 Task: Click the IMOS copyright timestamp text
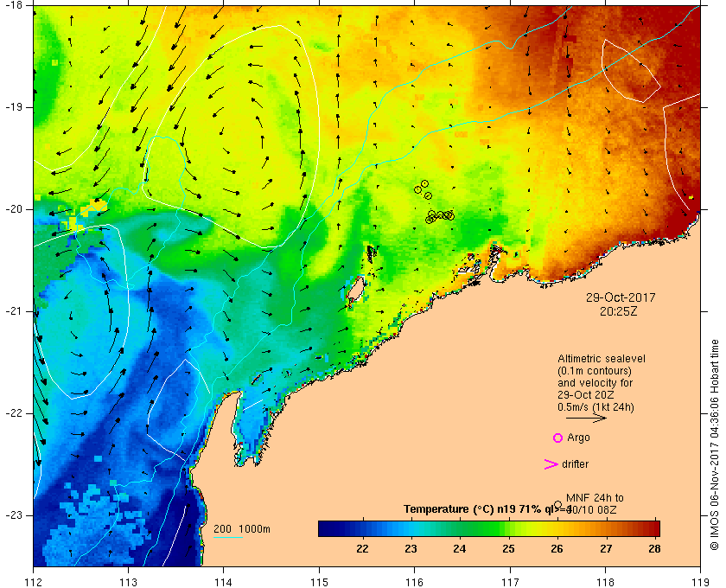point(715,444)
